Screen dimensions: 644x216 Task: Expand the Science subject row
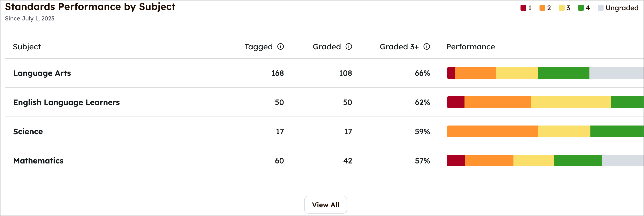[x=28, y=131]
